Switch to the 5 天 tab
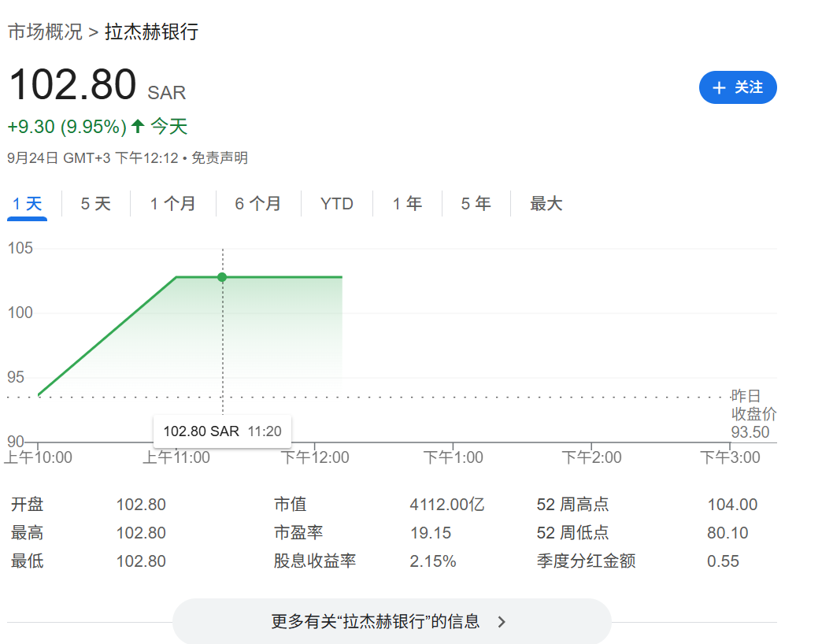 (x=96, y=204)
